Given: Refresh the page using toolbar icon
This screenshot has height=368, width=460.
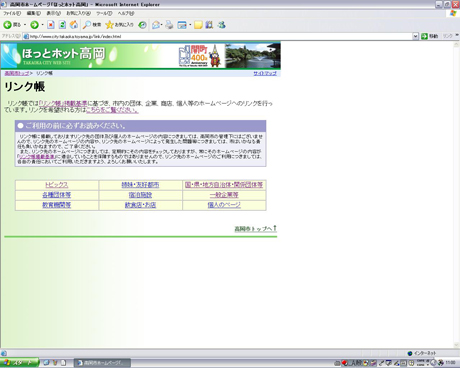Looking at the screenshot, I should [x=62, y=25].
